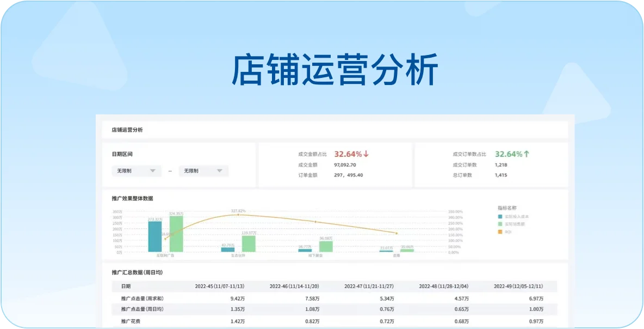Open the end date 无限制 dropdown
Viewport: 644px width, 329px height.
point(203,171)
